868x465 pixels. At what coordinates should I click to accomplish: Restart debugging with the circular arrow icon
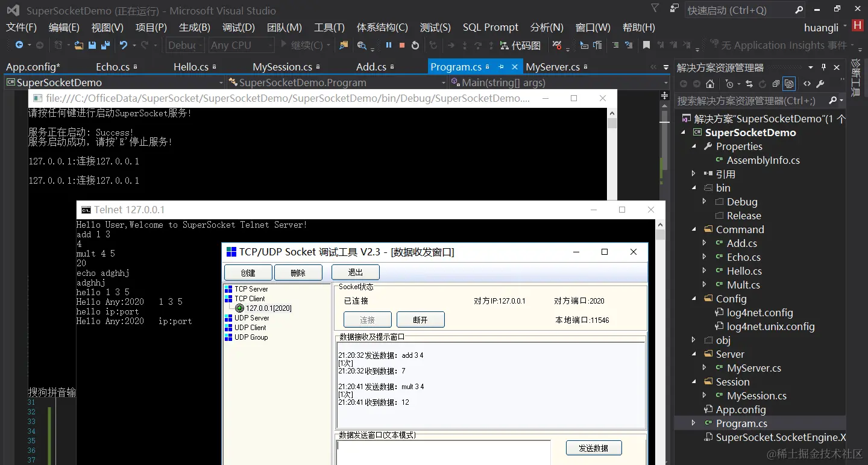click(x=415, y=45)
